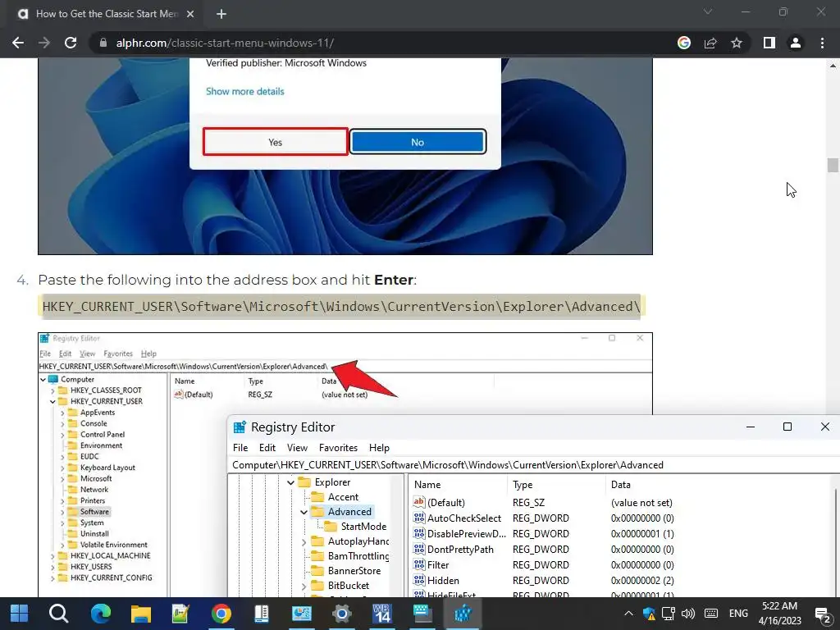Collapse the Advanced key in the tree
Image resolution: width=840 pixels, height=630 pixels.
304,512
